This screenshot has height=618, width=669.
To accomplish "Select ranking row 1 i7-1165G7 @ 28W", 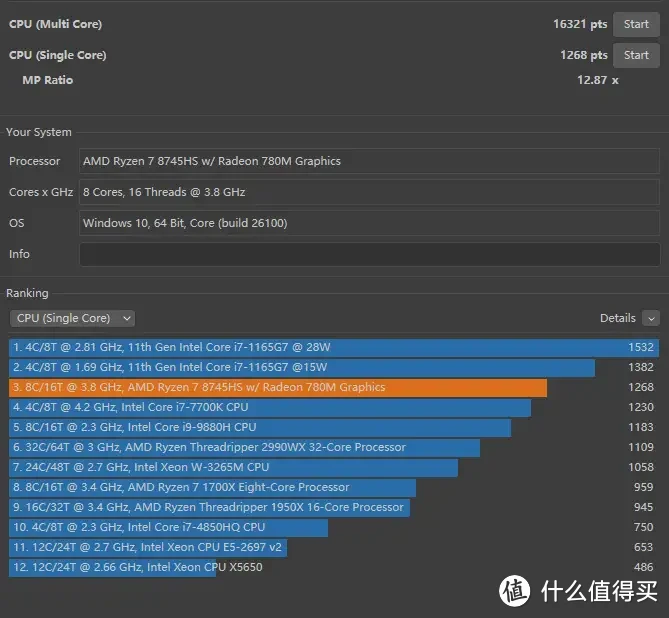I will [334, 347].
